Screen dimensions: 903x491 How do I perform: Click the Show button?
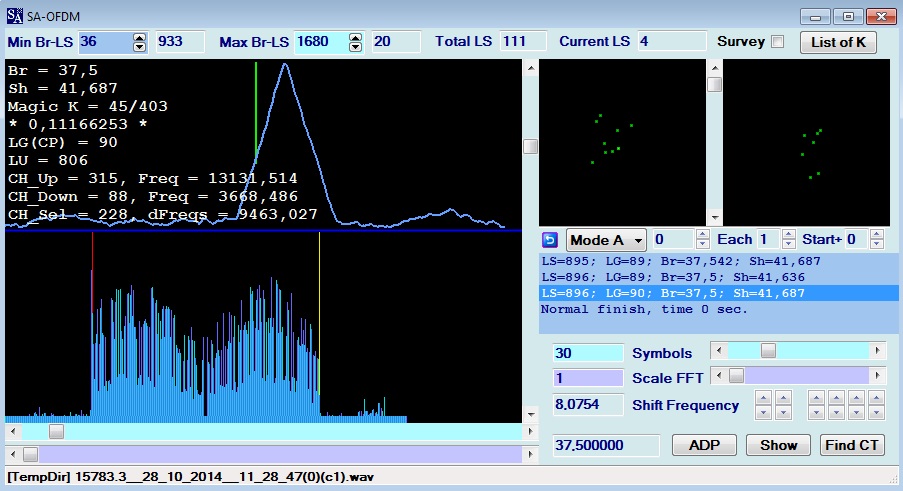coord(778,445)
